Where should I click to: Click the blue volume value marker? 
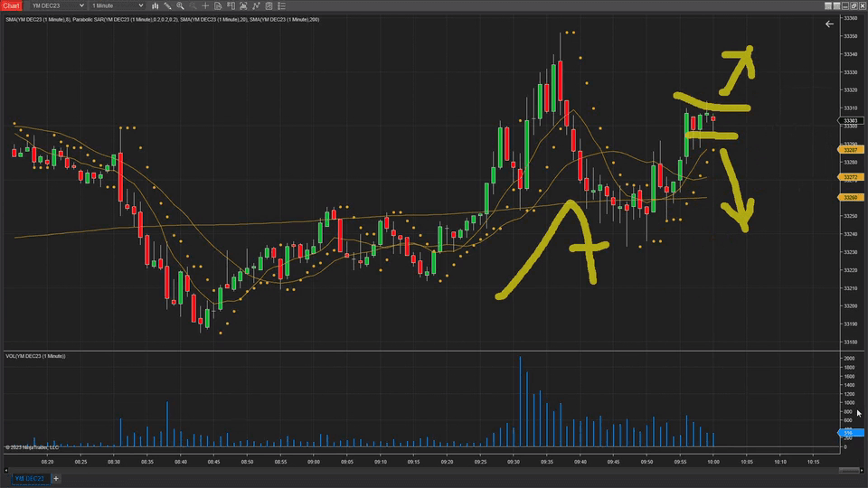click(x=852, y=433)
